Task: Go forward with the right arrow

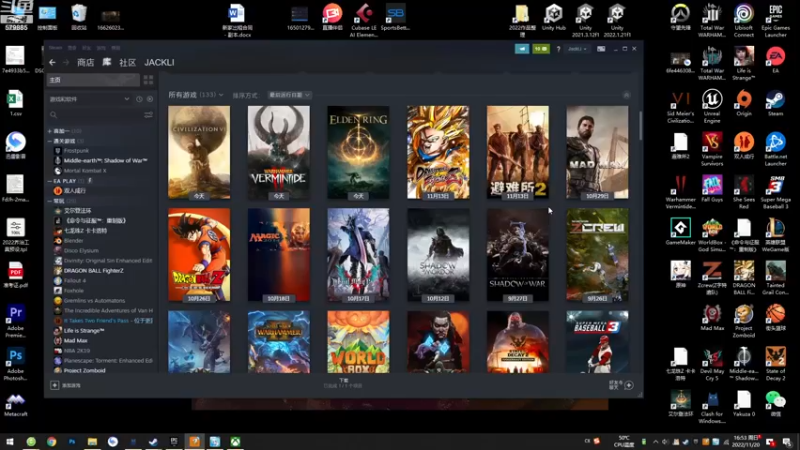Action: point(66,62)
